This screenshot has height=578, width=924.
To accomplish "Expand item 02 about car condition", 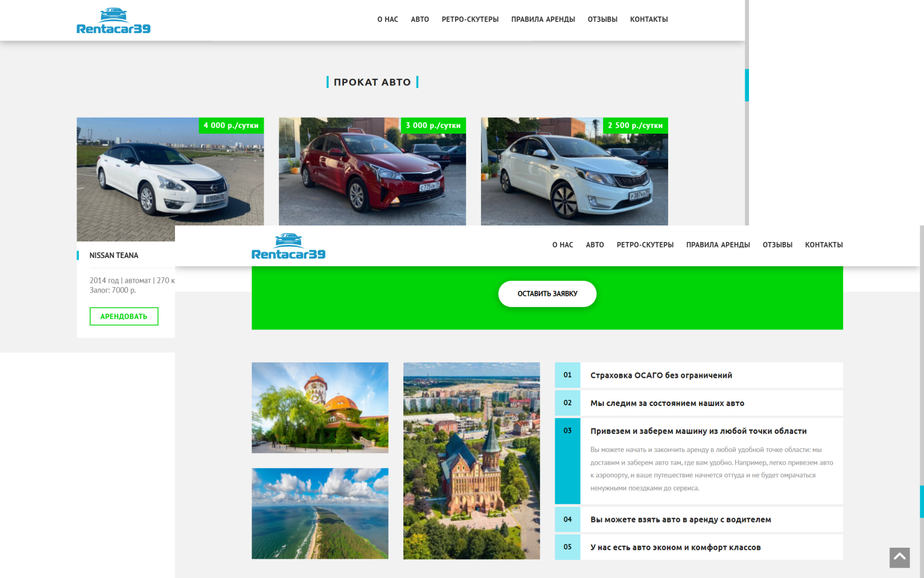I will click(x=666, y=403).
